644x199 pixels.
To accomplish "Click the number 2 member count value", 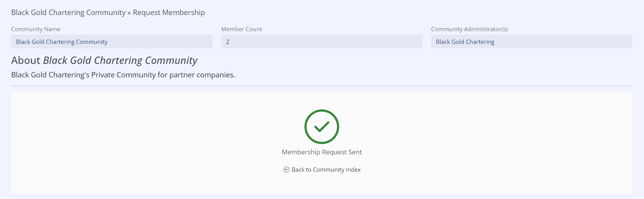I will pos(228,42).
